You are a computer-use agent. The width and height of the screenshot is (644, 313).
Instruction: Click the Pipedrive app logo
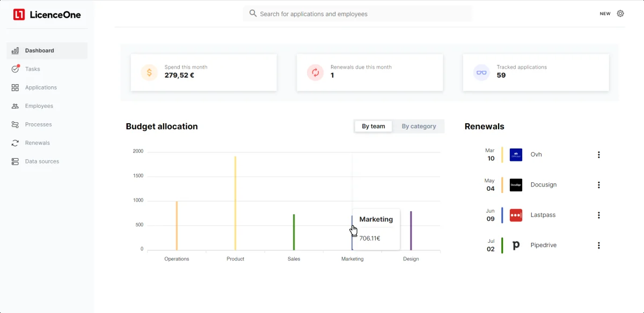516,245
